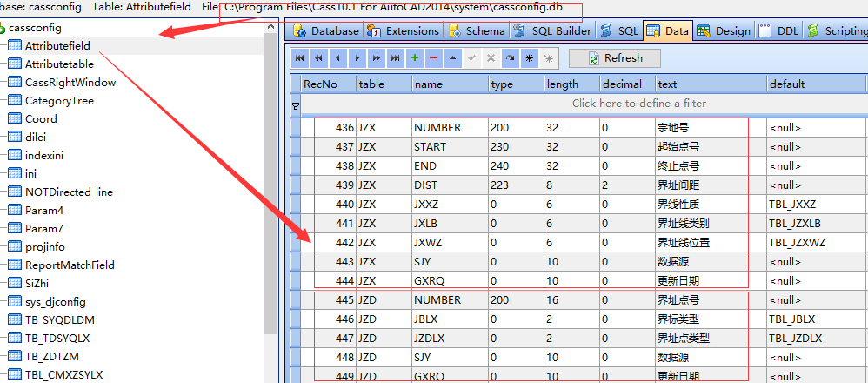Sort by default column header
This screenshot has width=868, height=383.
coord(816,84)
